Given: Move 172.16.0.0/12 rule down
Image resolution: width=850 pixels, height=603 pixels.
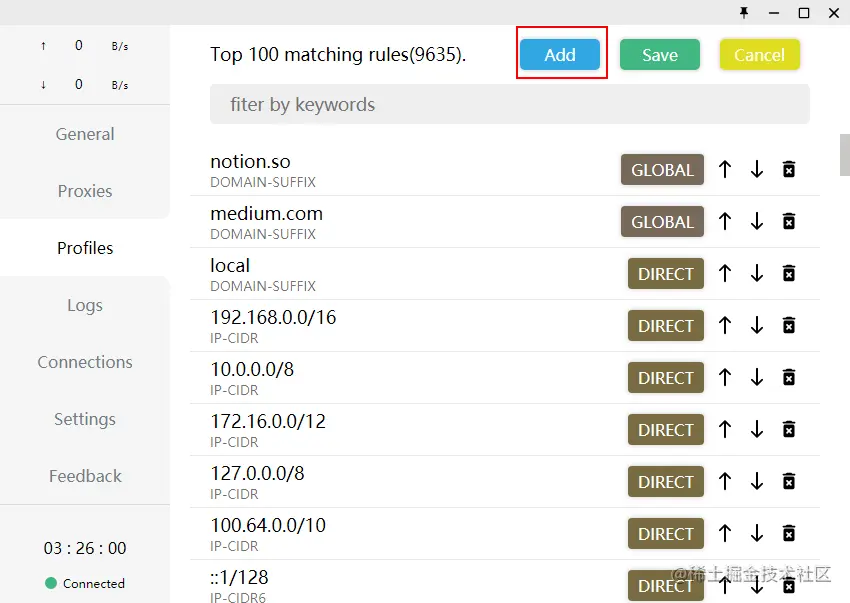Looking at the screenshot, I should pos(757,429).
